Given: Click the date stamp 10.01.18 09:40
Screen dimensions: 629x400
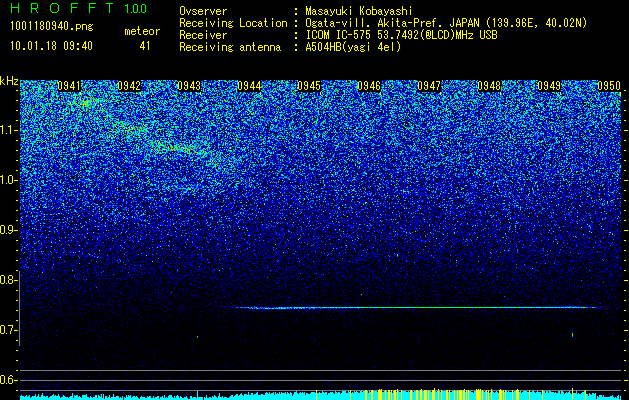Looking at the screenshot, I should click(51, 46).
